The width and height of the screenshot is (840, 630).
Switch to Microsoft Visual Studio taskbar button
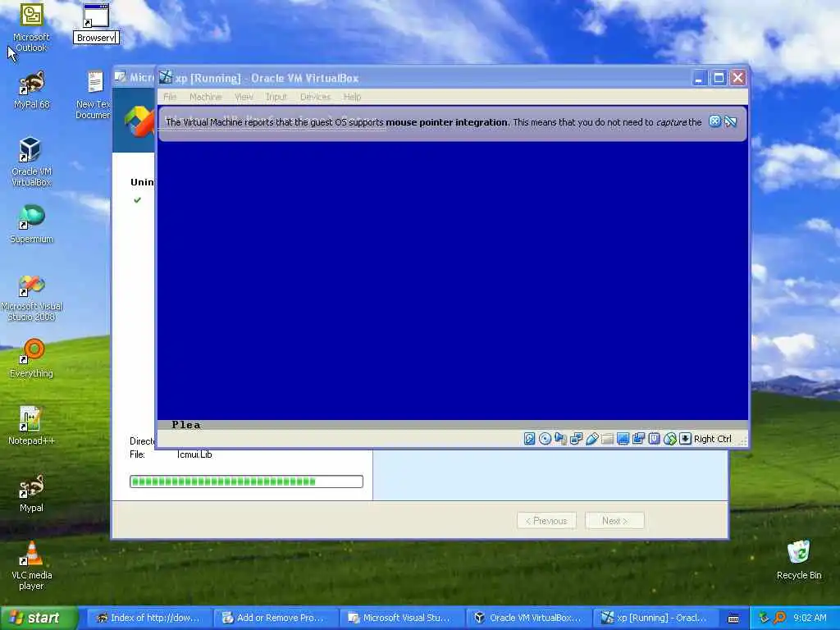[x=400, y=618]
